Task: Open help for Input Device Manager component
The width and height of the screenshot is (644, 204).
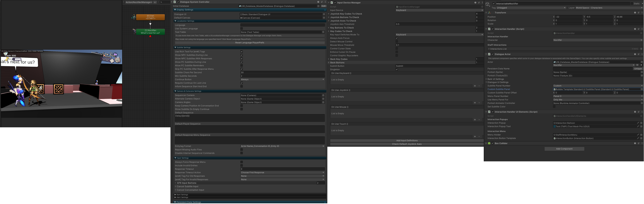Action: (475, 2)
